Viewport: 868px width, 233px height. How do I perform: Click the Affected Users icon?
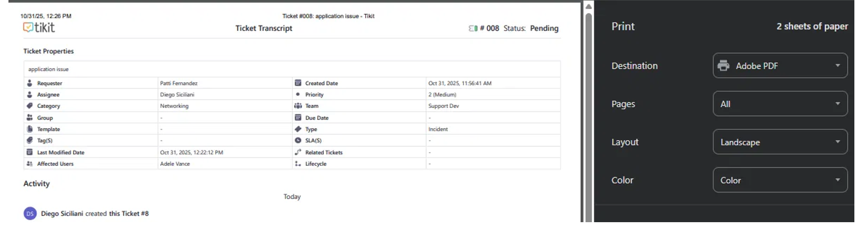30,163
